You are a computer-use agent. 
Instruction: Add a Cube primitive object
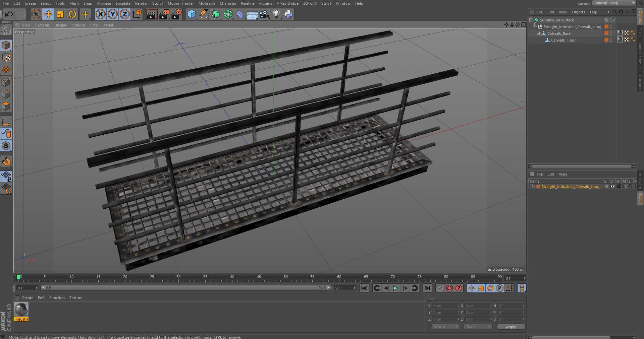[x=192, y=14]
